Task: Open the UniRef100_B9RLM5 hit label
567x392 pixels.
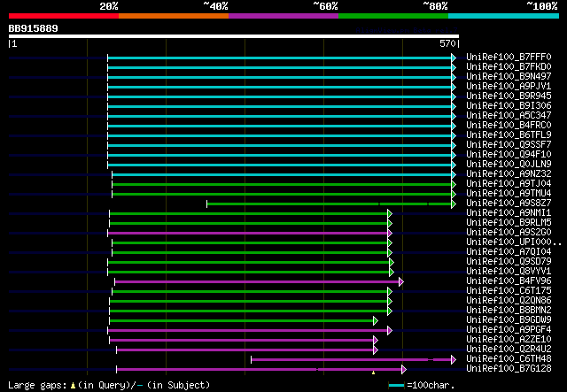Action: point(509,223)
